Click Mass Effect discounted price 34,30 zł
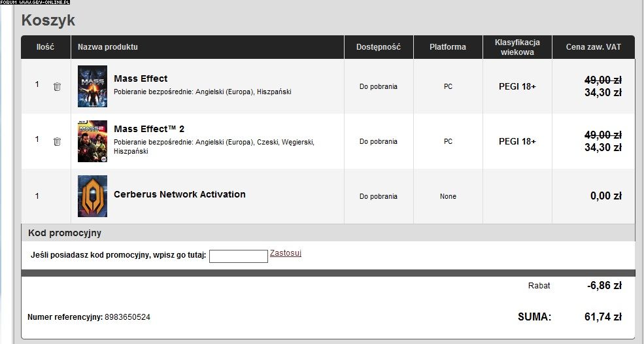This screenshot has width=644, height=344. click(x=603, y=92)
